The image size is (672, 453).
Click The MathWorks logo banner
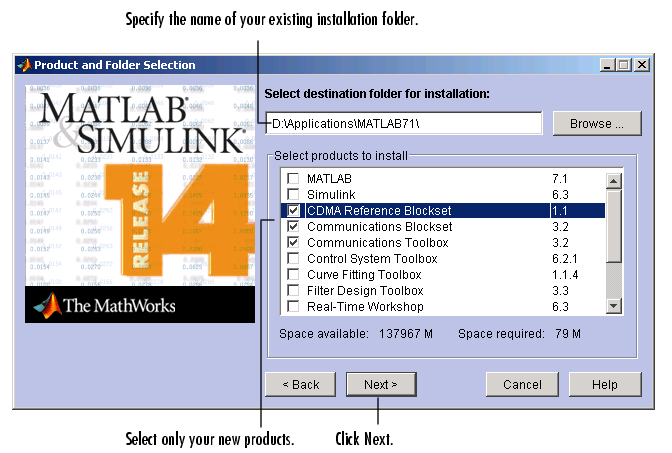click(140, 304)
